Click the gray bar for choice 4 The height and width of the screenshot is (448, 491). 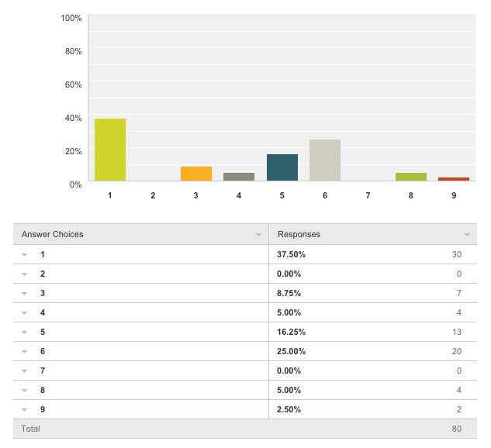point(239,177)
